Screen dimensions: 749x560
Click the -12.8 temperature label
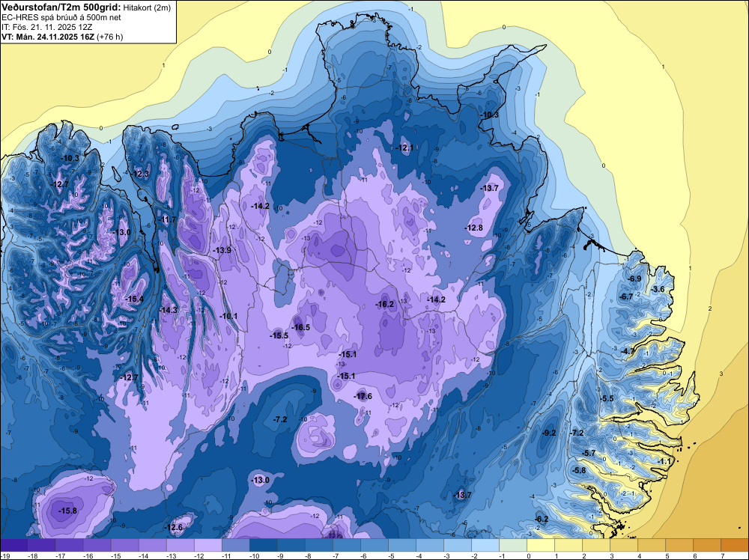coord(474,228)
